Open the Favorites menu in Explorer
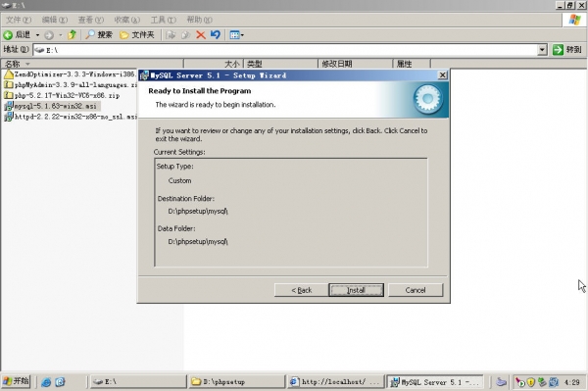Screen dimensions: 588x391 pyautogui.click(x=127, y=20)
